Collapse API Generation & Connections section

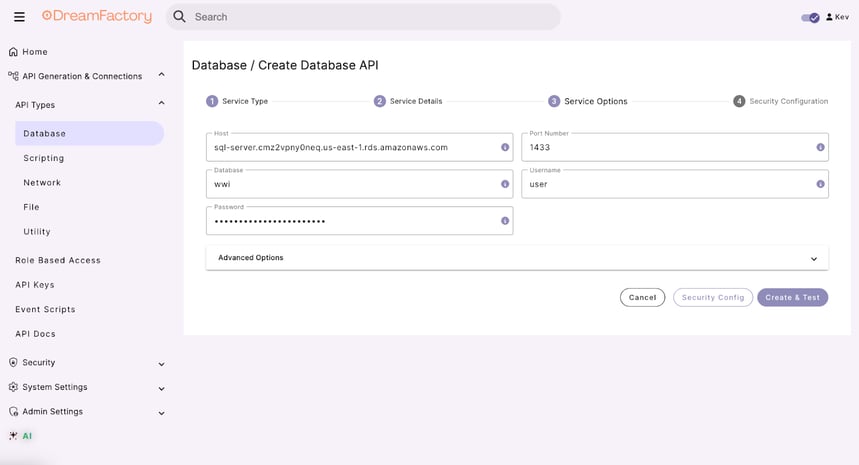coord(162,74)
